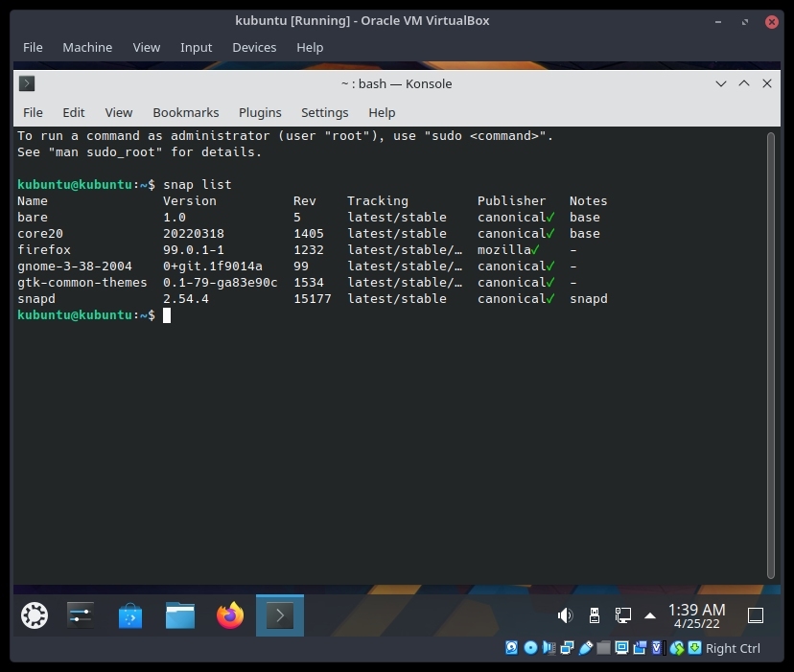Image resolution: width=794 pixels, height=672 pixels.
Task: Click the 'Publisher' column header
Action: click(511, 200)
